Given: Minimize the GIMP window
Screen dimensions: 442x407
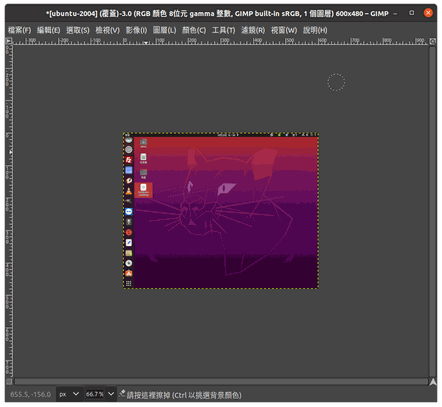Looking at the screenshot, I should (395, 13).
